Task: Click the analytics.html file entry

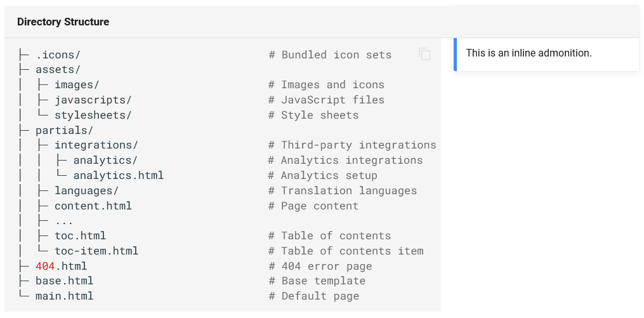Action: pyautogui.click(x=118, y=175)
